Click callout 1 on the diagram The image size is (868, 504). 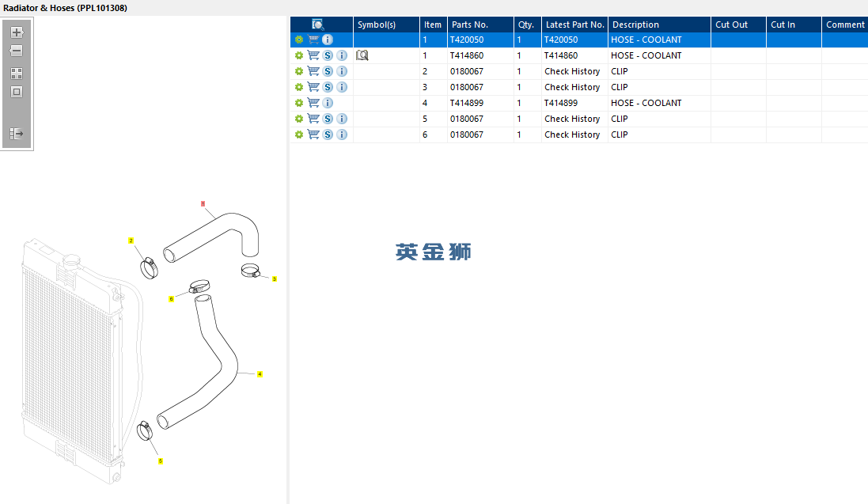(203, 204)
